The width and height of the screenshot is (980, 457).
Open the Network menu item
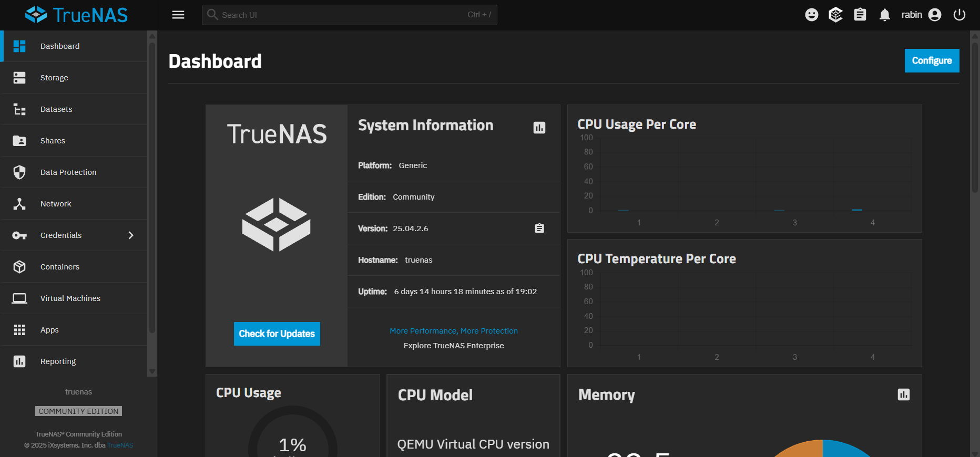tap(75, 204)
